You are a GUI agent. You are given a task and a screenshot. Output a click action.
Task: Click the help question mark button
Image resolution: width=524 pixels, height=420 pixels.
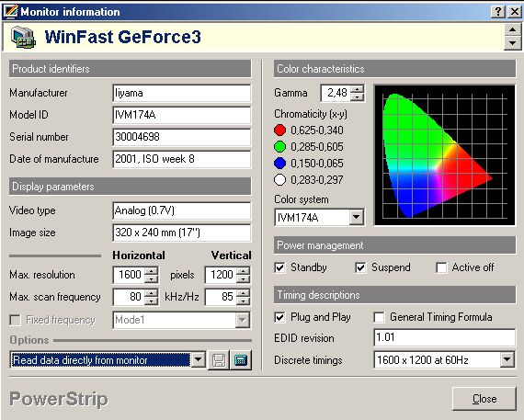498,12
